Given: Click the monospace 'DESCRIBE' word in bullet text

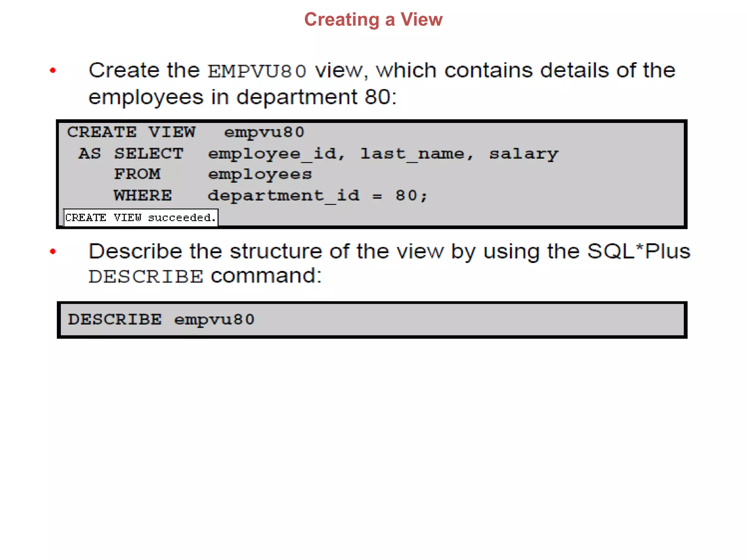Looking at the screenshot, I should click(x=146, y=276).
